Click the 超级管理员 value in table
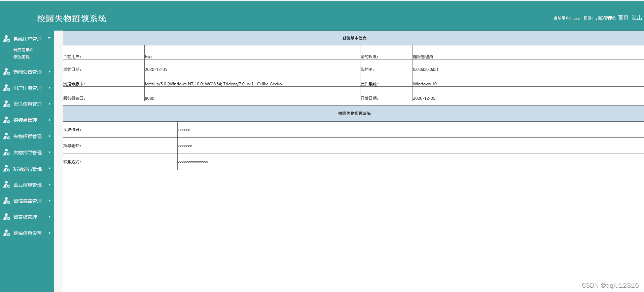The width and height of the screenshot is (644, 292). [x=423, y=57]
